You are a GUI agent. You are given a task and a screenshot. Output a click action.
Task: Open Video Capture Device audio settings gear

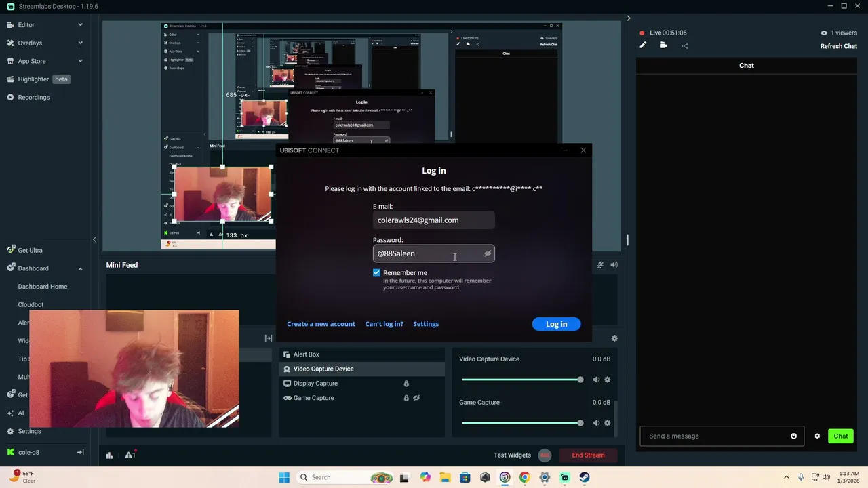point(607,380)
